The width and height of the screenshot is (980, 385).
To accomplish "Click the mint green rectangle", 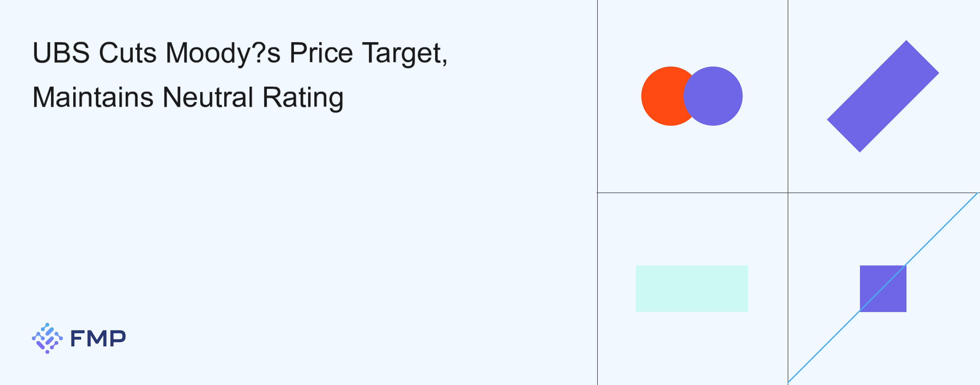I will [x=692, y=289].
